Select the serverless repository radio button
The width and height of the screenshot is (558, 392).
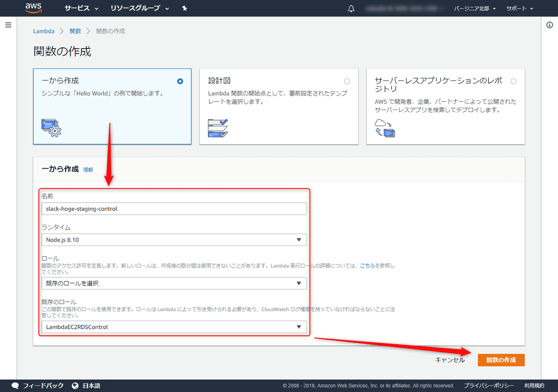tap(513, 81)
